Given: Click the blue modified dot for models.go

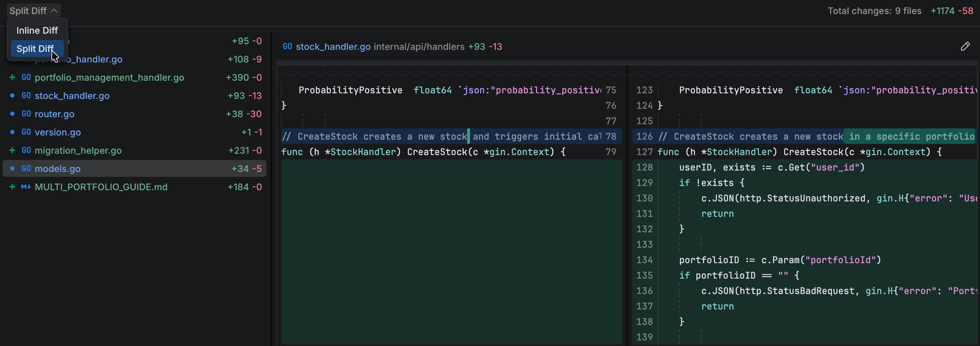Looking at the screenshot, I should pos(12,168).
